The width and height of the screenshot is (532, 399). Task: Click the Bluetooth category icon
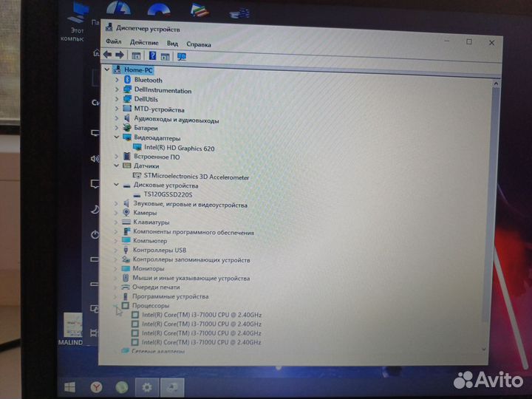click(x=128, y=80)
